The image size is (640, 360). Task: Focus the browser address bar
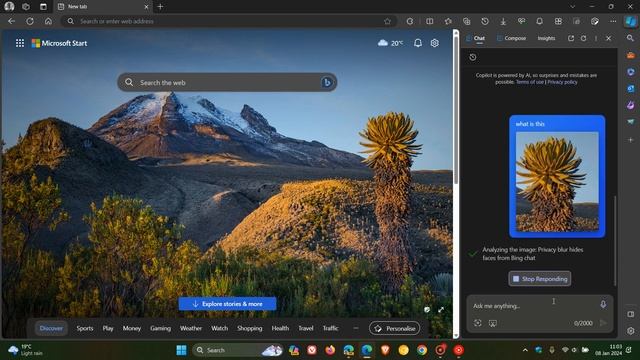coord(229,21)
